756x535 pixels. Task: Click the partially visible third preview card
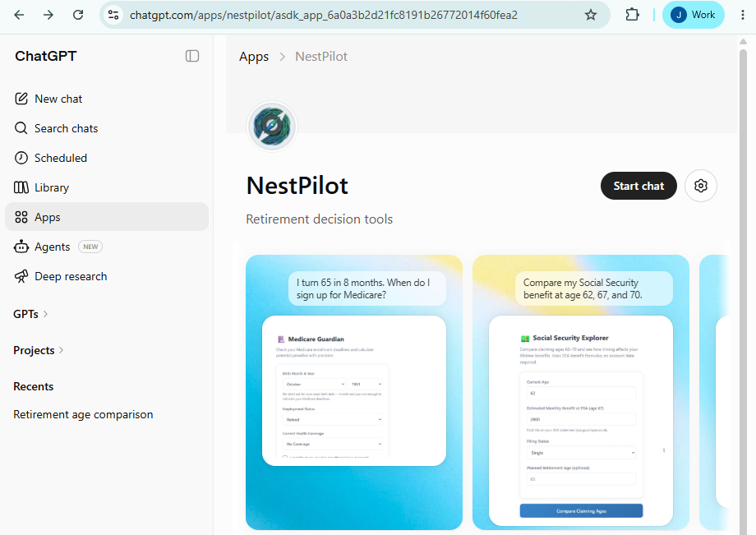pos(715,392)
